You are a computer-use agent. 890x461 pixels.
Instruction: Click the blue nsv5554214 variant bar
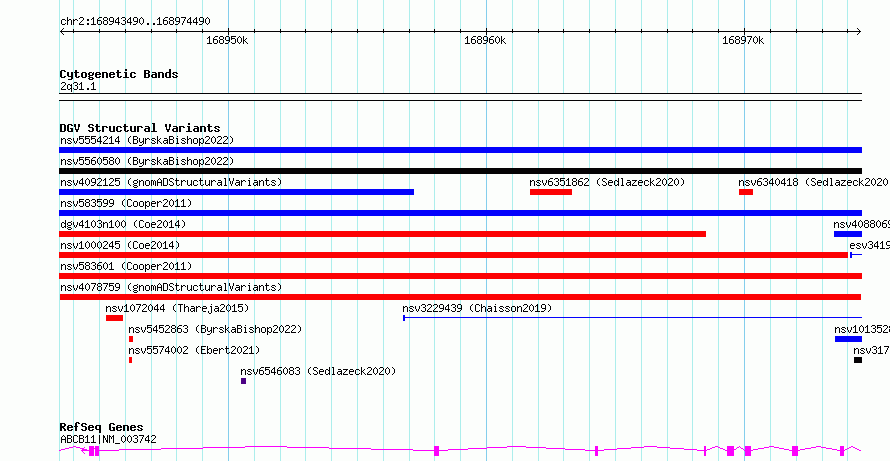460,150
